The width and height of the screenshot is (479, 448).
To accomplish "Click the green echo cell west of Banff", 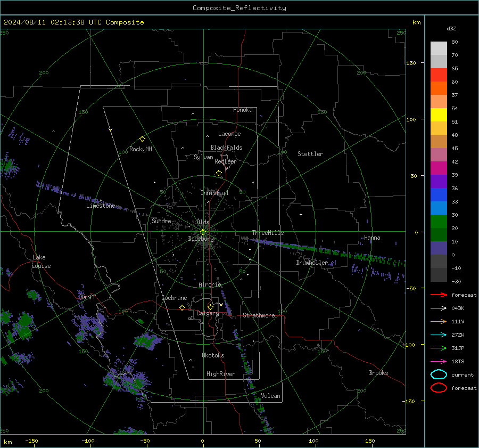I will pyautogui.click(x=34, y=295).
